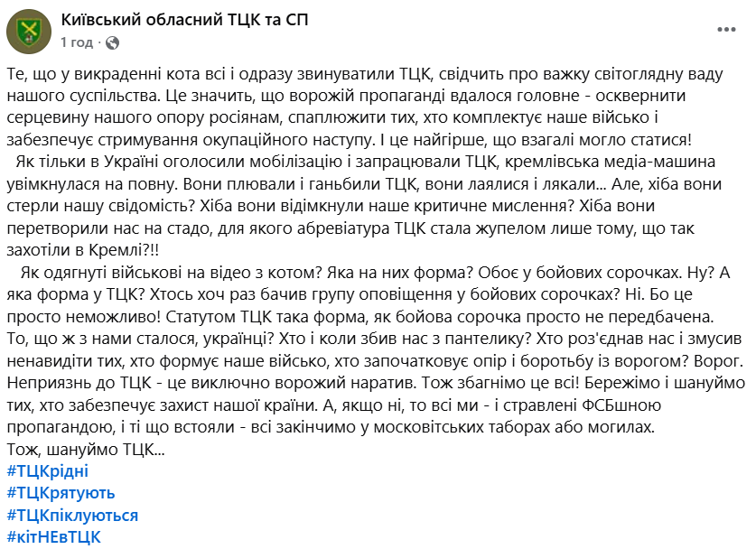The width and height of the screenshot is (756, 549).
Task: Follow the #ТЦКрятують hashtag link
Action: [x=61, y=493]
